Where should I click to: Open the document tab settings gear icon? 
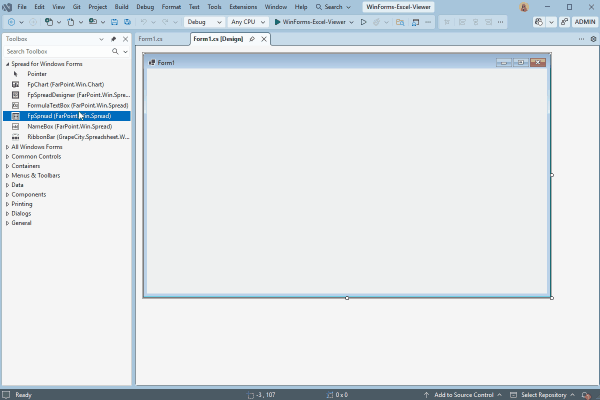[593, 39]
